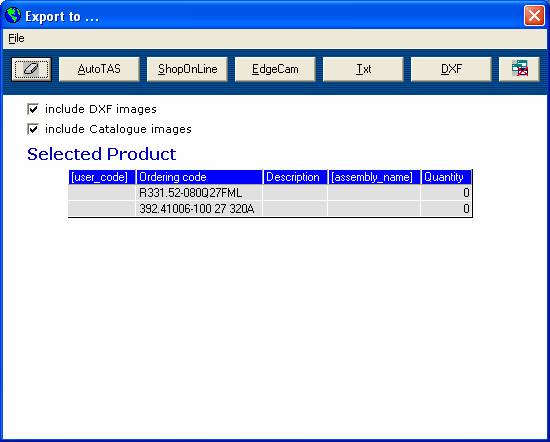Uncheck include Catalogue images
Viewport: 550px width, 442px height.
click(33, 129)
